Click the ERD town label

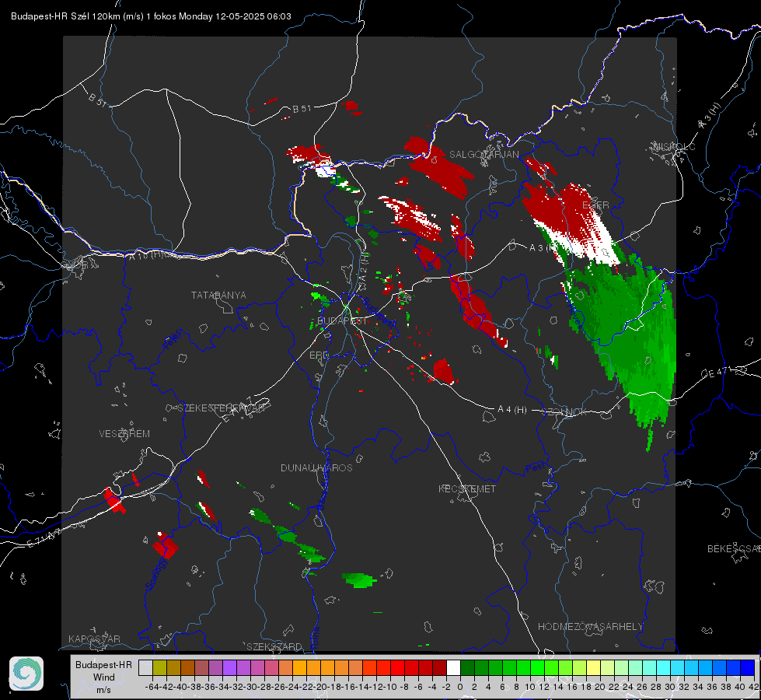(319, 355)
